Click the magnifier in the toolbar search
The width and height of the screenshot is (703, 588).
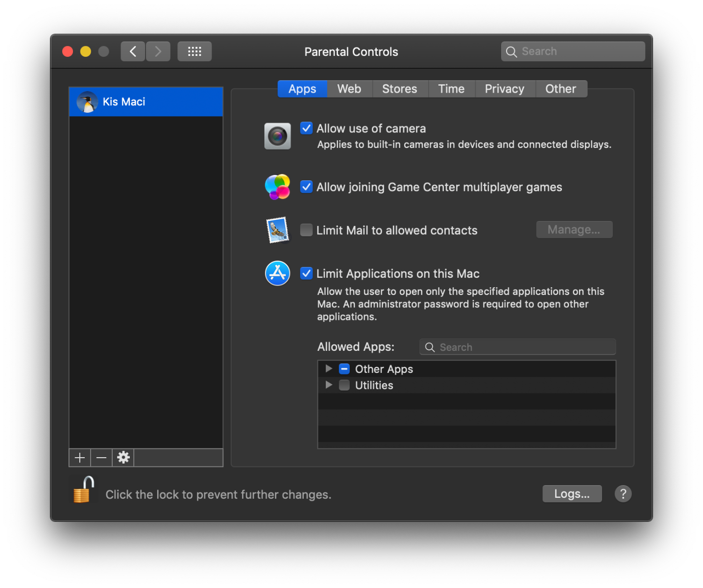511,51
